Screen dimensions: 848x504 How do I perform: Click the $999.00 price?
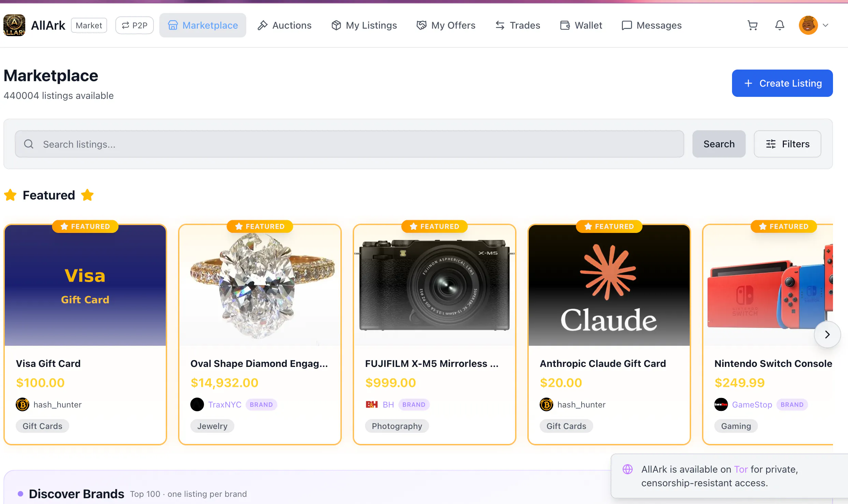pos(390,383)
